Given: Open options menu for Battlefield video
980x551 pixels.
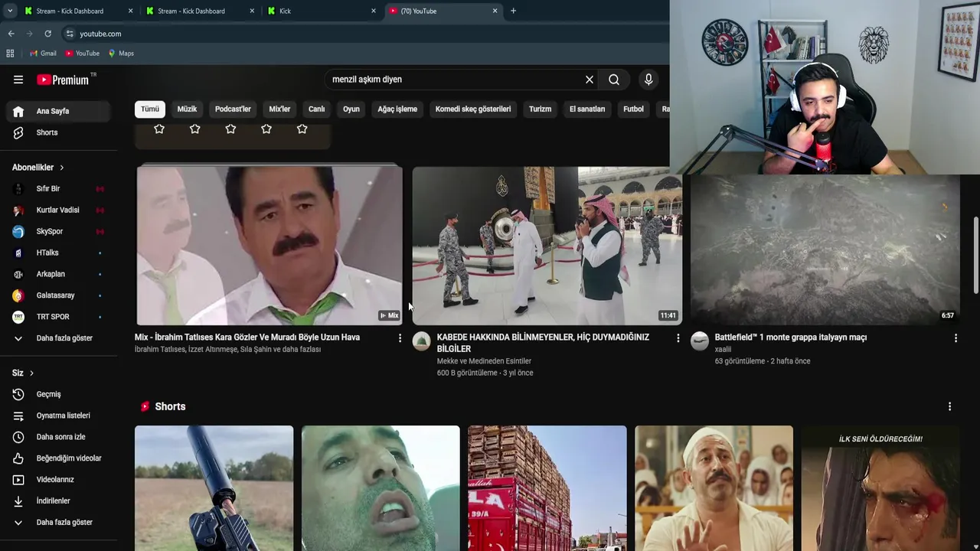Looking at the screenshot, I should coord(955,337).
